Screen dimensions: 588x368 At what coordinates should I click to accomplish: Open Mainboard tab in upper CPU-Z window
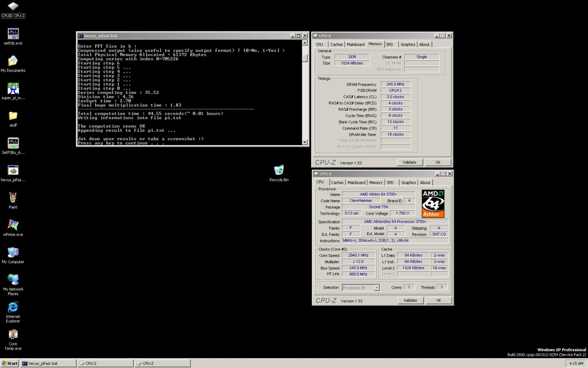pos(356,45)
